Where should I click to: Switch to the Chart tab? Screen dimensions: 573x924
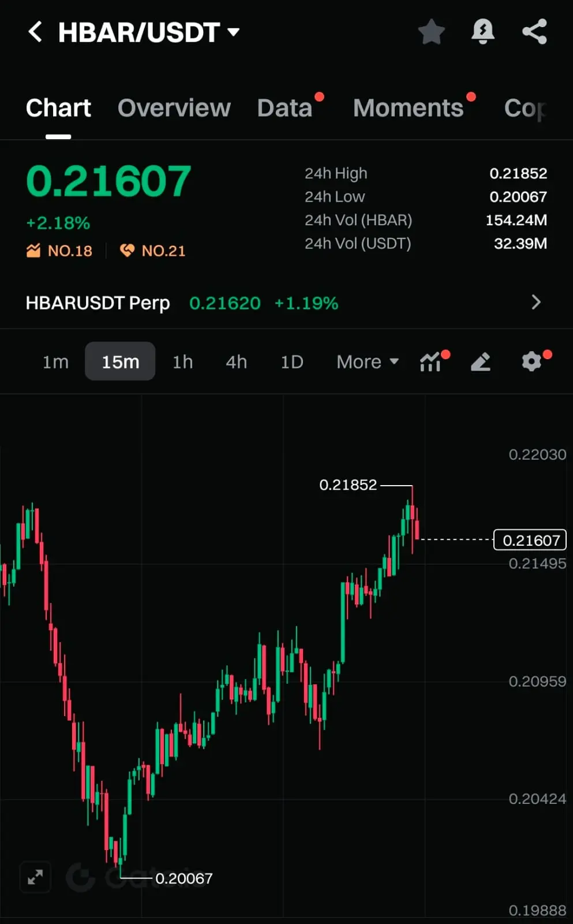click(x=58, y=108)
